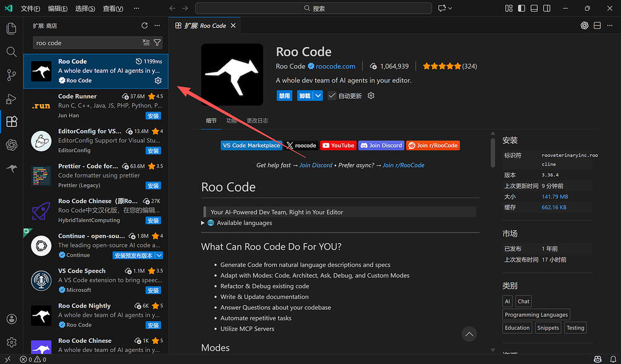
Task: Open the uninstall dropdown arrow
Action: [318, 96]
